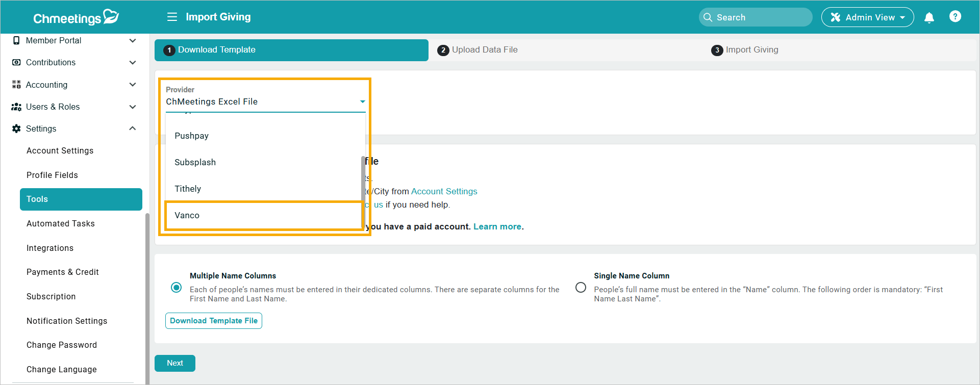Choose Tithely from provider list
This screenshot has height=385, width=980.
click(x=263, y=189)
